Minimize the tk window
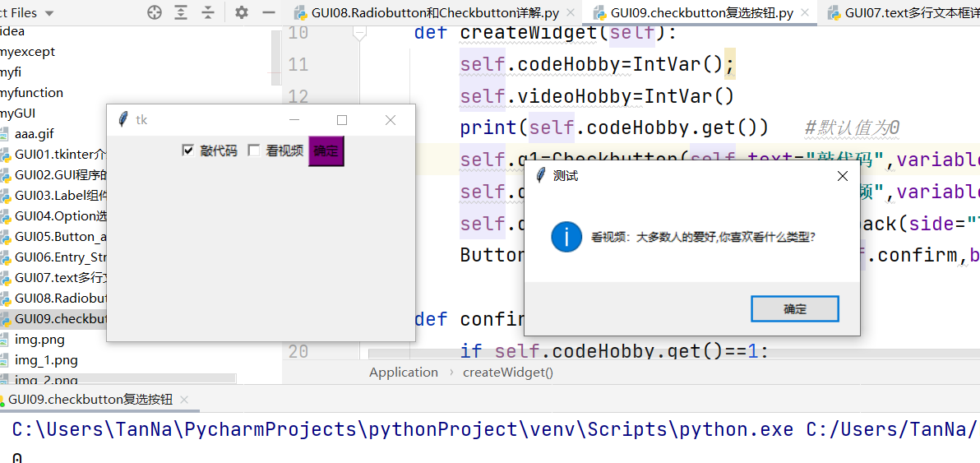The height and width of the screenshot is (463, 980). coord(294,120)
